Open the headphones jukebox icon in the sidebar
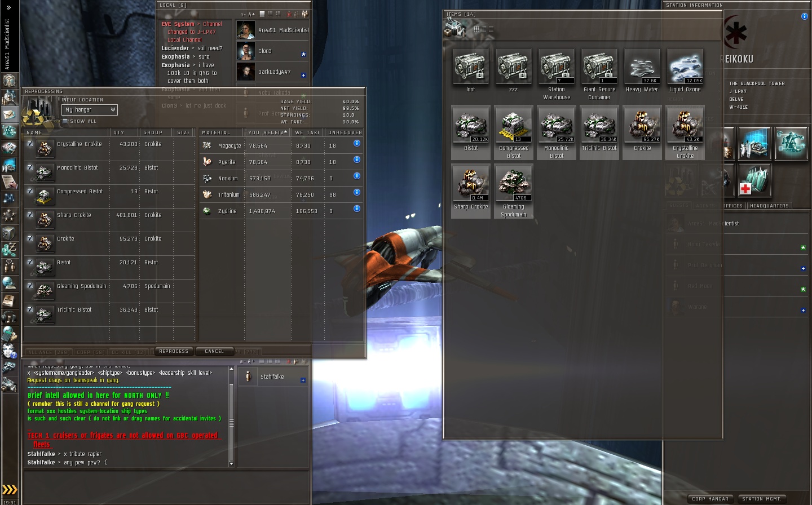The width and height of the screenshot is (812, 505). [x=10, y=317]
